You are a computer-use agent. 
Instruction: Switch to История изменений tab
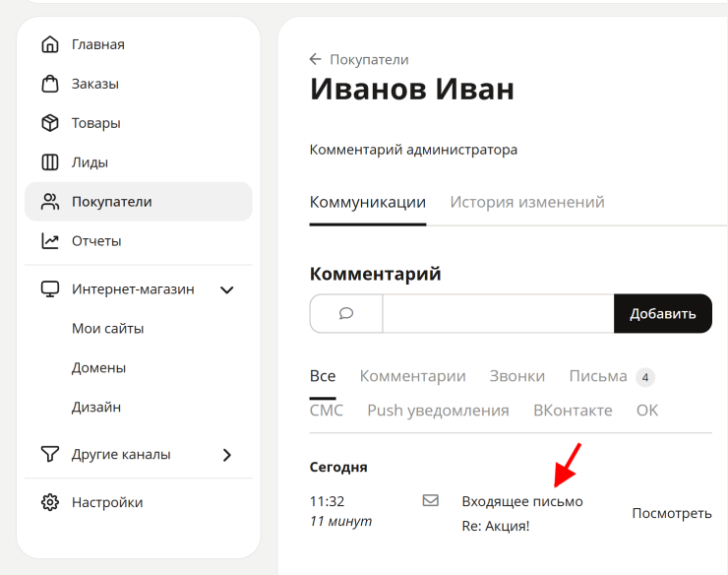click(527, 202)
